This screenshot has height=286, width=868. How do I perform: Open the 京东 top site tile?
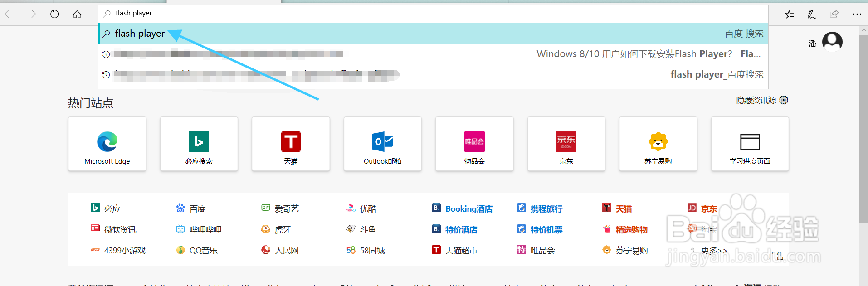566,144
